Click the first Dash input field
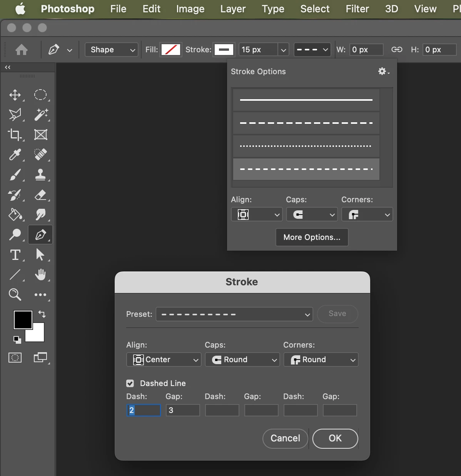461x476 pixels. [x=144, y=410]
